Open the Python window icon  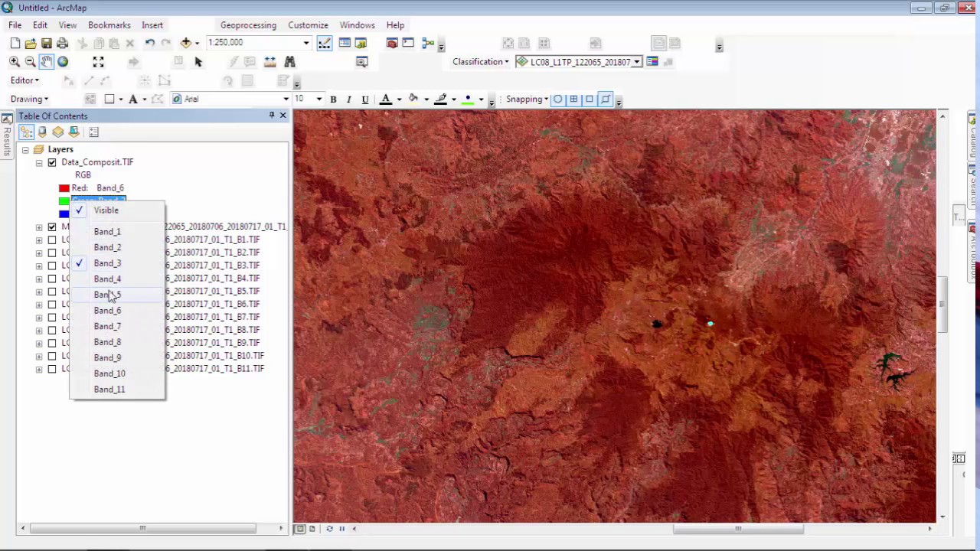(408, 44)
